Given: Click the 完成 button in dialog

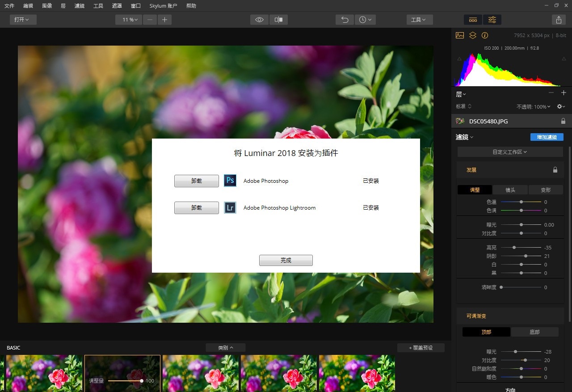Looking at the screenshot, I should 286,260.
